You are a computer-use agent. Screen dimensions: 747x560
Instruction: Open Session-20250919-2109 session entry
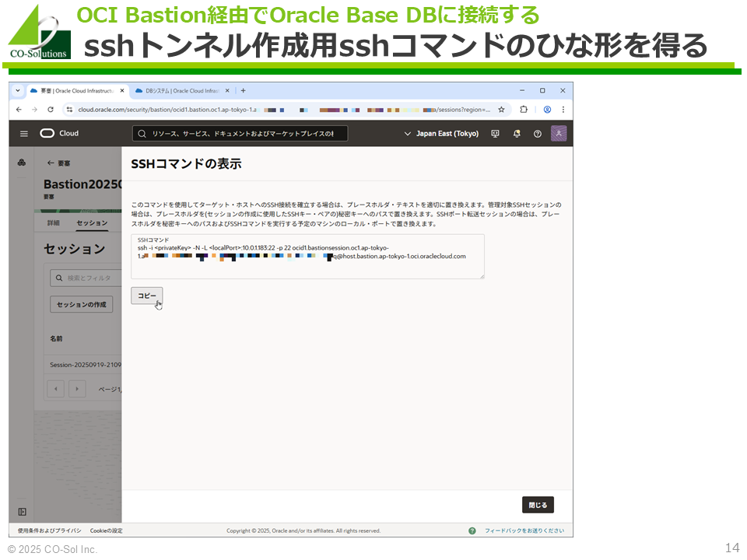(x=86, y=365)
